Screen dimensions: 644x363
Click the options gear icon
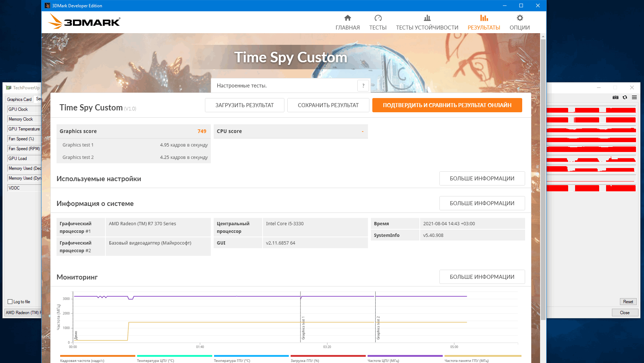[x=520, y=18]
